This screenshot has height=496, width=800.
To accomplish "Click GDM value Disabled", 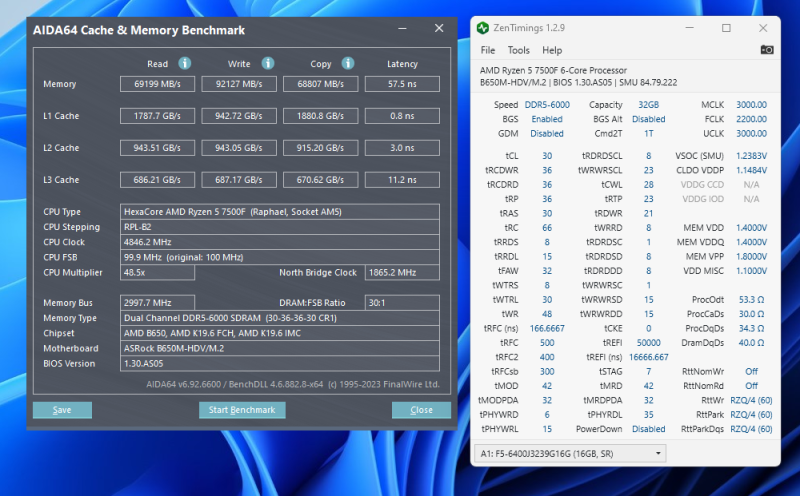I will [x=547, y=133].
